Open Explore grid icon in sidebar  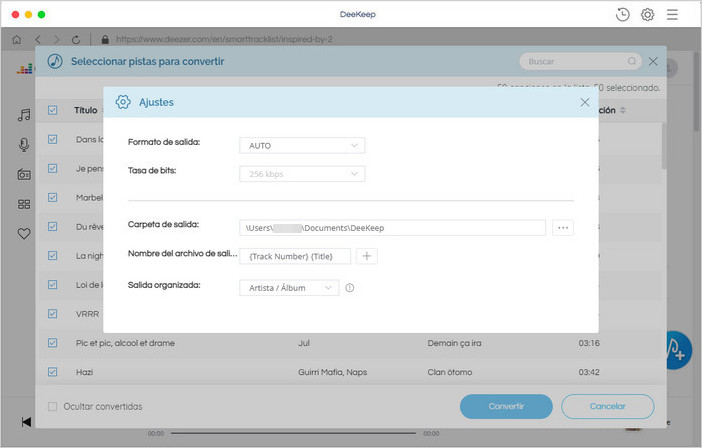point(24,204)
